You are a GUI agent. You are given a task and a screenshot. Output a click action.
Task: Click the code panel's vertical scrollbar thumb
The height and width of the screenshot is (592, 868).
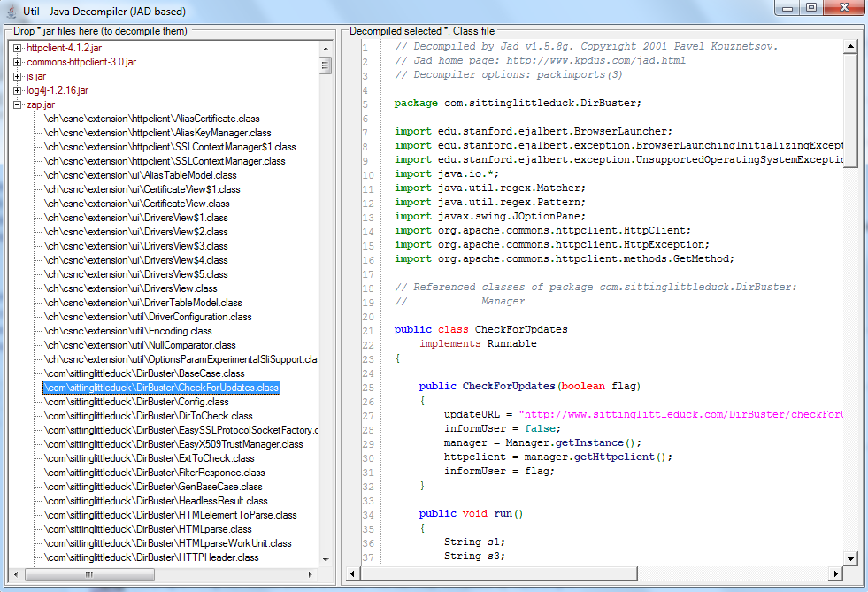[850, 111]
